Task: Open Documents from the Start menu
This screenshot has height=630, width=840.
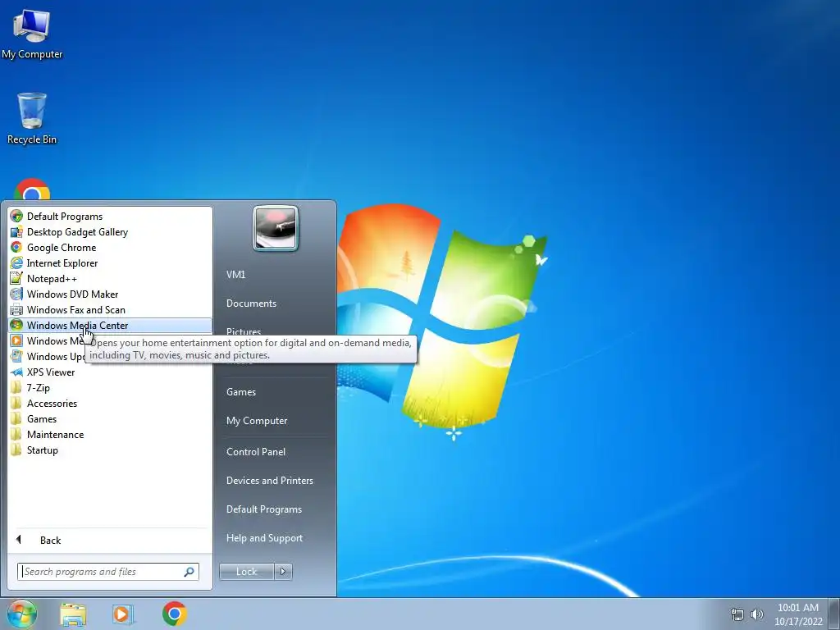Action: 251,304
